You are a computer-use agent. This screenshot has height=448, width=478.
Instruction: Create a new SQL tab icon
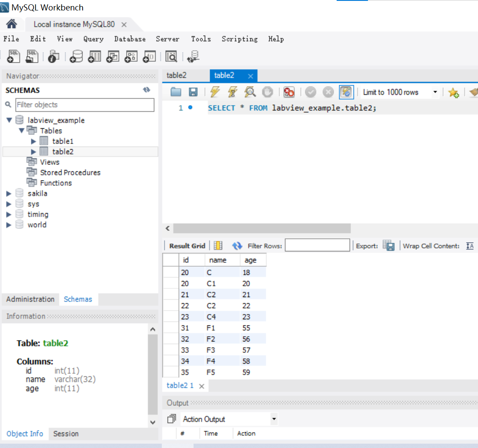click(x=13, y=57)
